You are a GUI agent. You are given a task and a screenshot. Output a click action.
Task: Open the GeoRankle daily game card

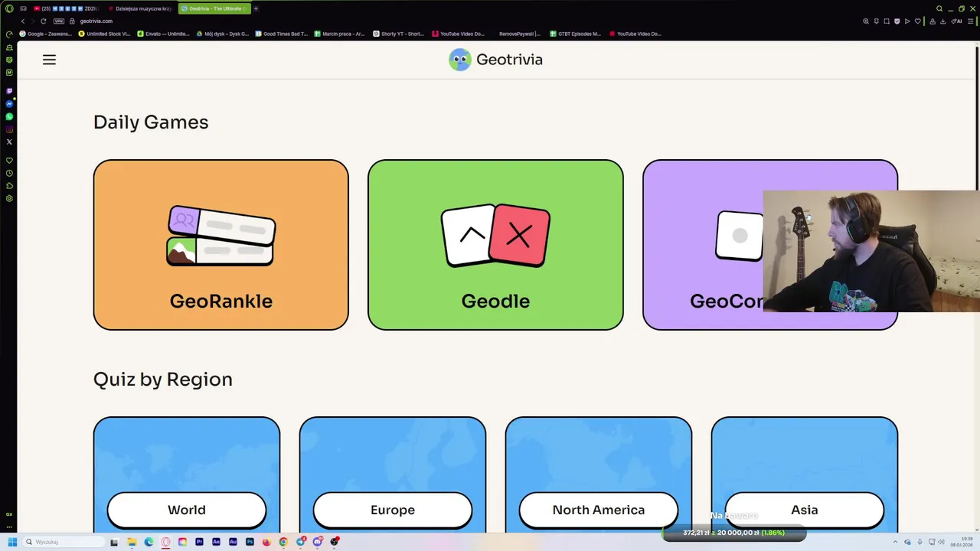220,245
